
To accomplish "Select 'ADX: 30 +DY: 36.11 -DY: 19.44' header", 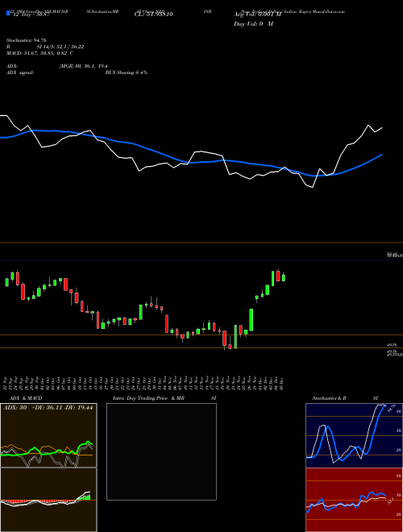I will [48, 408].
